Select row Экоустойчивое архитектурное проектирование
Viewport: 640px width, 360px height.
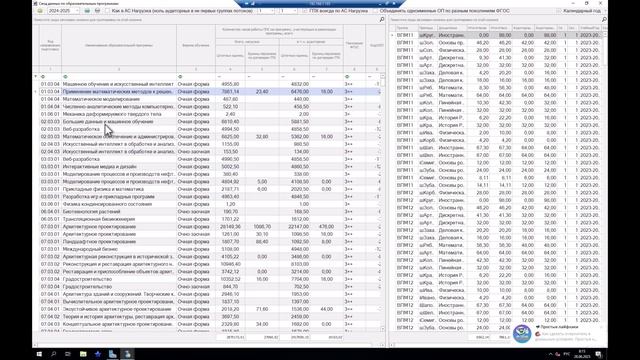(x=210, y=309)
